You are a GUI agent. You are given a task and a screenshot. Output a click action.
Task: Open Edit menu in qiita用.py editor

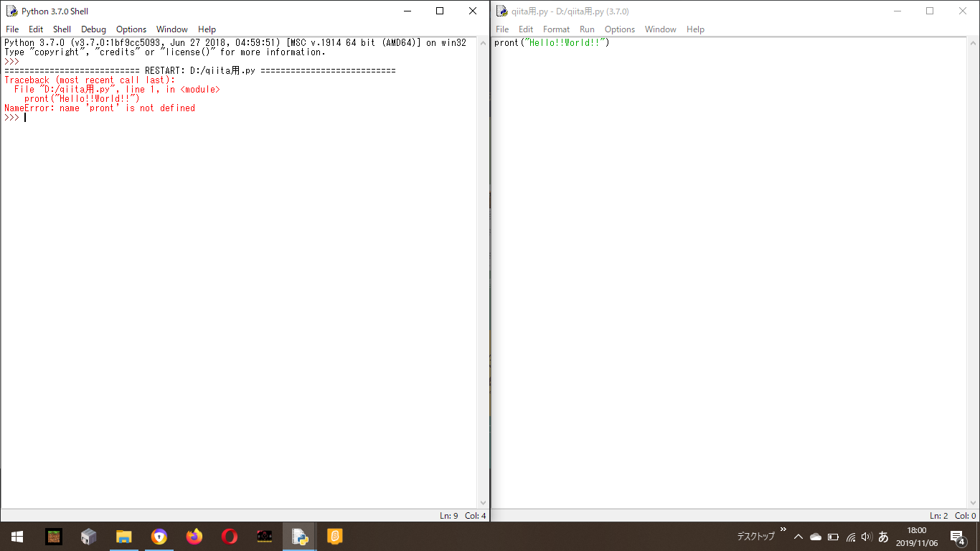[x=526, y=29]
